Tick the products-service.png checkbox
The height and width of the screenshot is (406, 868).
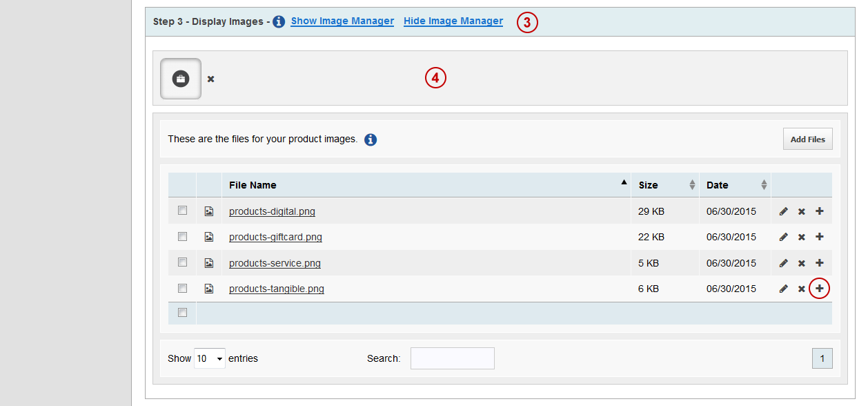pos(183,262)
